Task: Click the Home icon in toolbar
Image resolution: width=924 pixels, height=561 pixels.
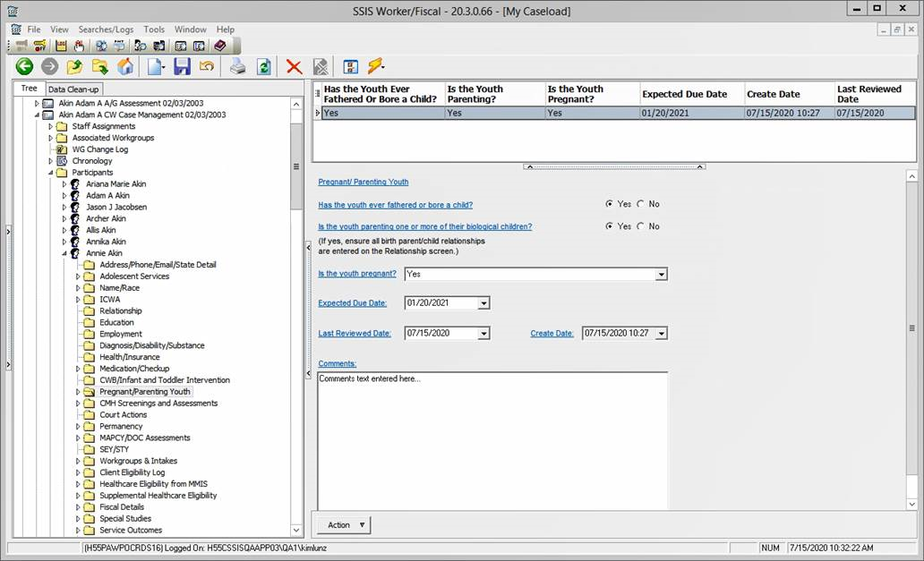Action: pos(125,66)
